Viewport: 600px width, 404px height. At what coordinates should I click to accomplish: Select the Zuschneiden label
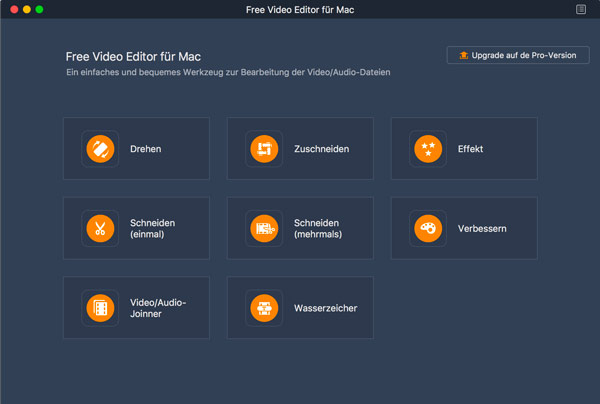point(321,149)
